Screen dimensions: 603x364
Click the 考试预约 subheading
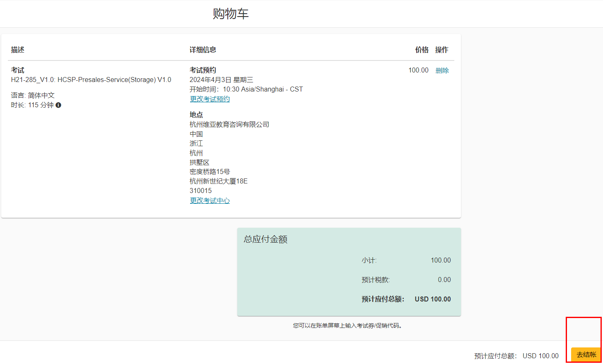click(x=203, y=70)
